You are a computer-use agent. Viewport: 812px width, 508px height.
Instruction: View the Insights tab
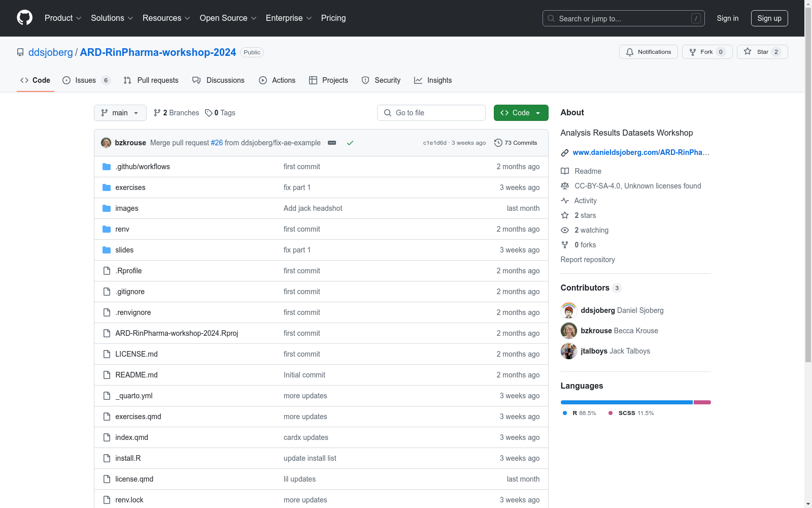tap(433, 80)
